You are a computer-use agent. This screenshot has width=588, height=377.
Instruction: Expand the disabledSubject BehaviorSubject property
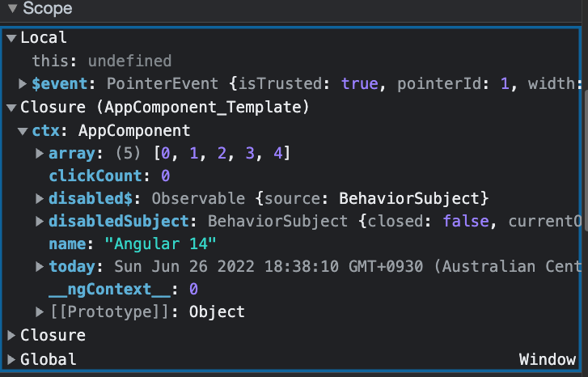pyautogui.click(x=40, y=221)
